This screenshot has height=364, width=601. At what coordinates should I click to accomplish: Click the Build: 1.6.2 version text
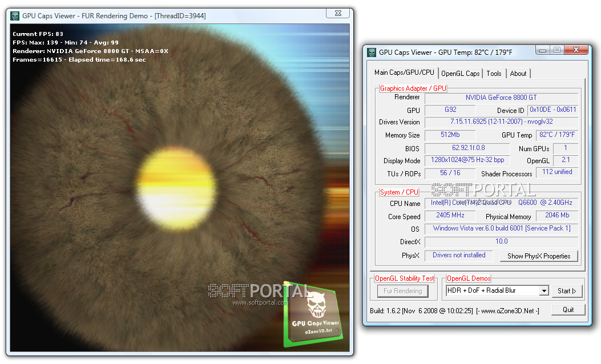point(421,311)
